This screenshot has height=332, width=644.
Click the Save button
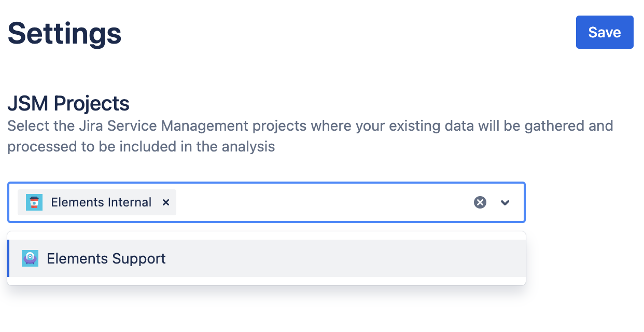click(604, 32)
